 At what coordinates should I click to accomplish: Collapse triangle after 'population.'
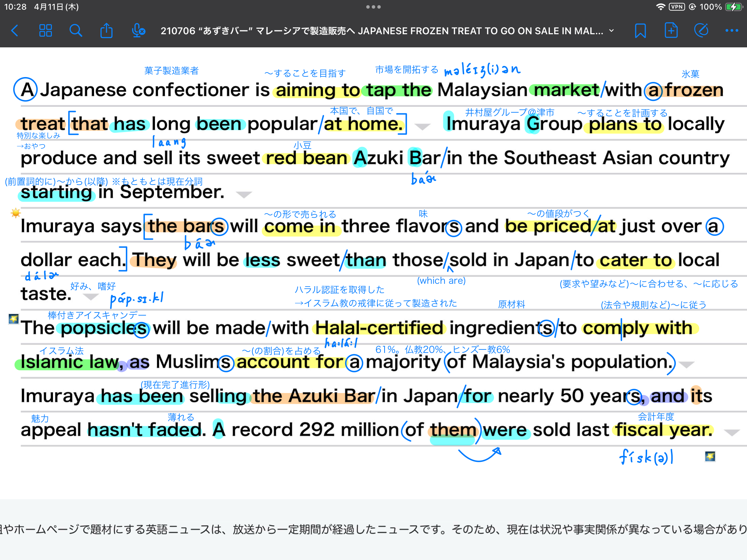pyautogui.click(x=686, y=365)
